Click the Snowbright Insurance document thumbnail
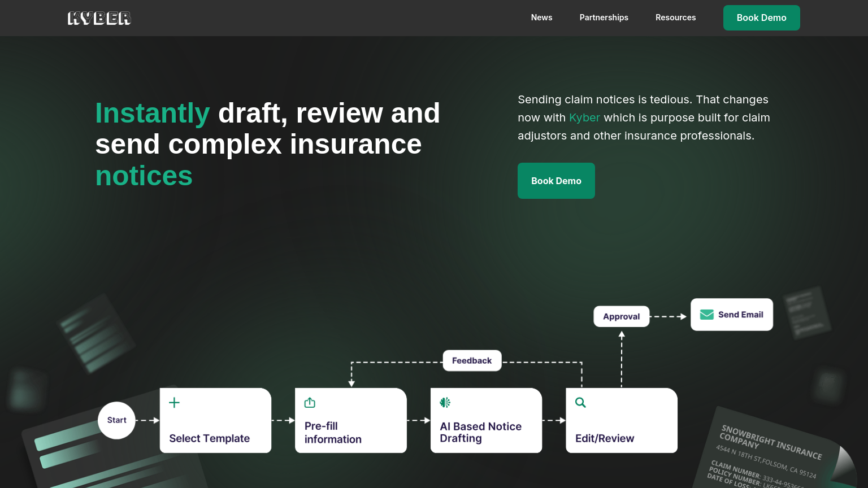868x488 pixels. click(769, 452)
